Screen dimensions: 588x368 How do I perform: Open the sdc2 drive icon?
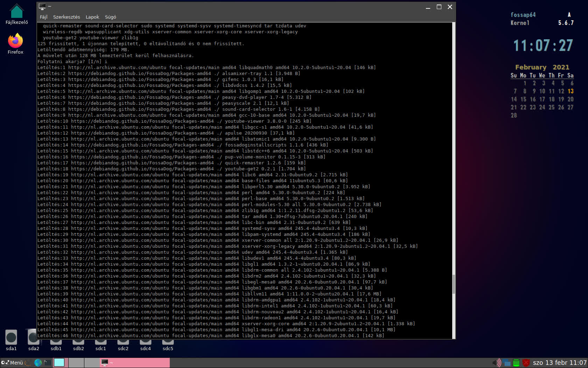coord(123,345)
